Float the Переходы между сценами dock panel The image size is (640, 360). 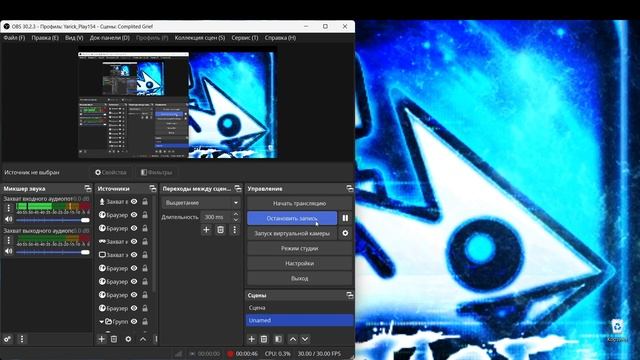point(238,189)
